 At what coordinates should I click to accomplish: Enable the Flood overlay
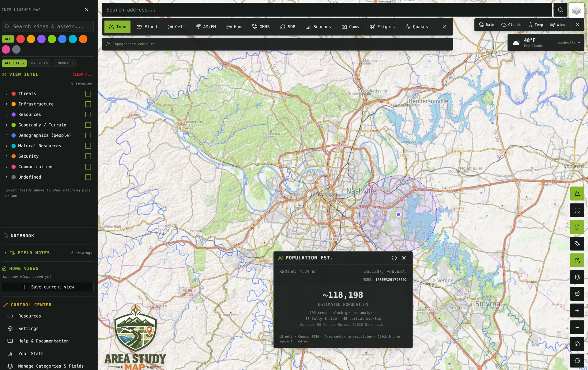[x=147, y=27]
